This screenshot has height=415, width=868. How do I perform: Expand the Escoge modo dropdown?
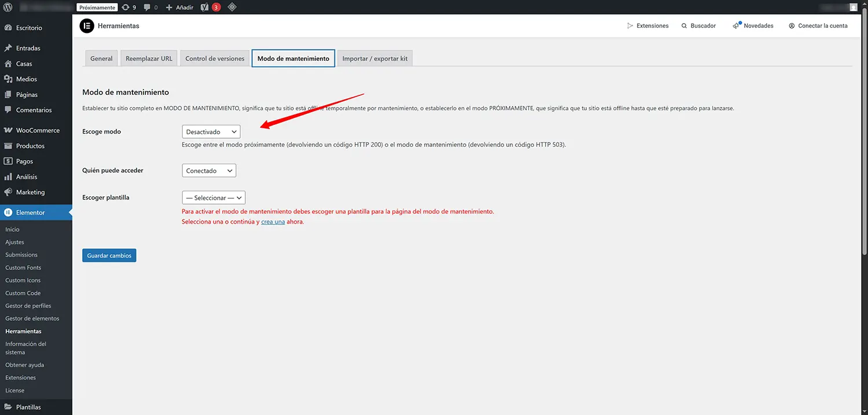coord(211,132)
